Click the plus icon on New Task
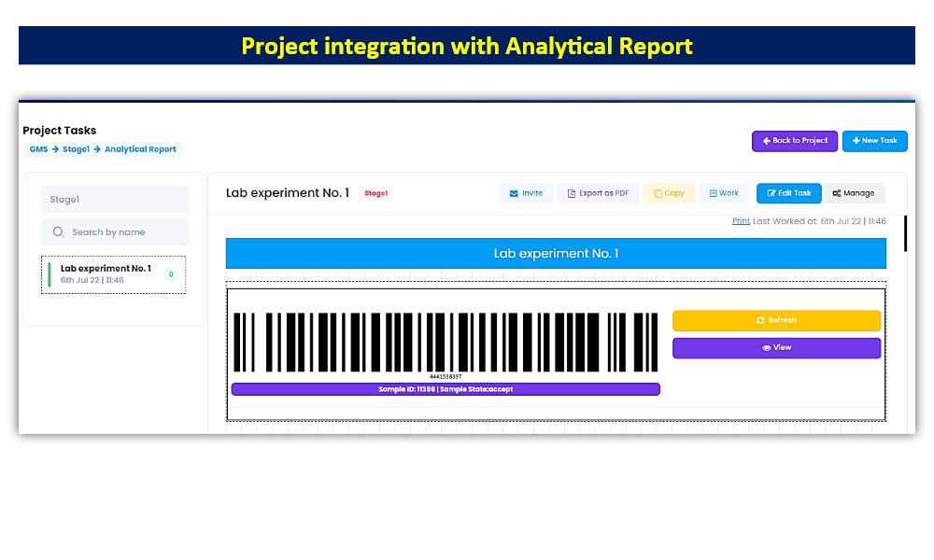This screenshot has width=934, height=560. (856, 141)
